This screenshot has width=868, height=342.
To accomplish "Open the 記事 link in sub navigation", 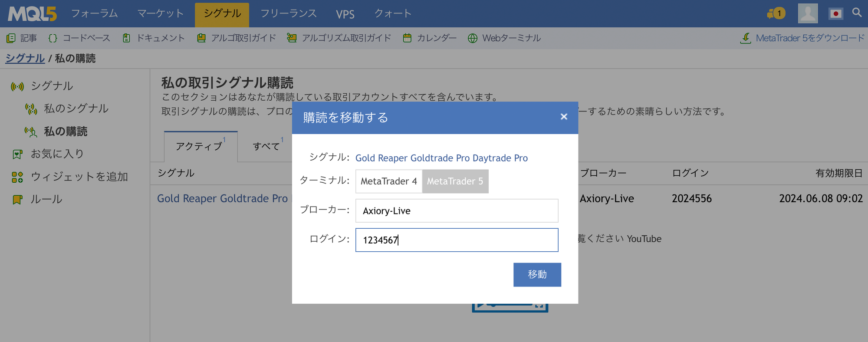I will pyautogui.click(x=29, y=38).
